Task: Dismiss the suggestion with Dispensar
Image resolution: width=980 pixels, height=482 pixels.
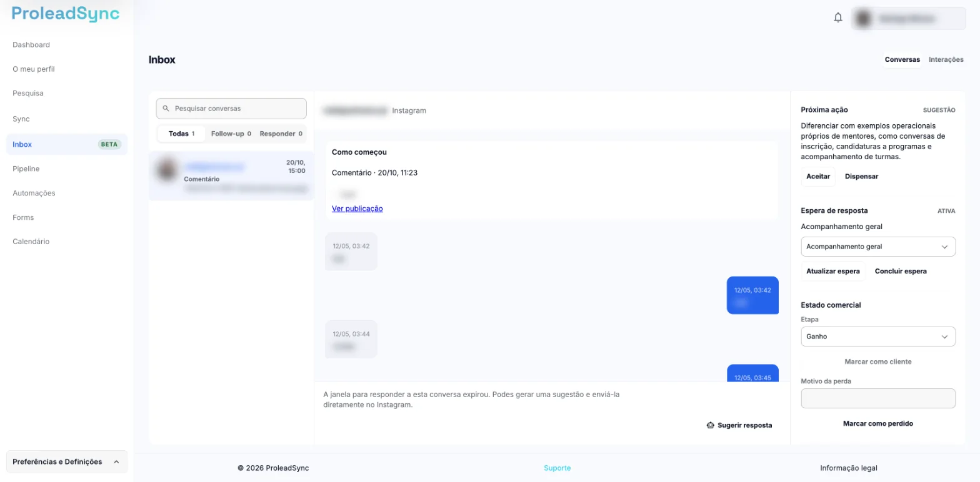Action: coord(862,177)
